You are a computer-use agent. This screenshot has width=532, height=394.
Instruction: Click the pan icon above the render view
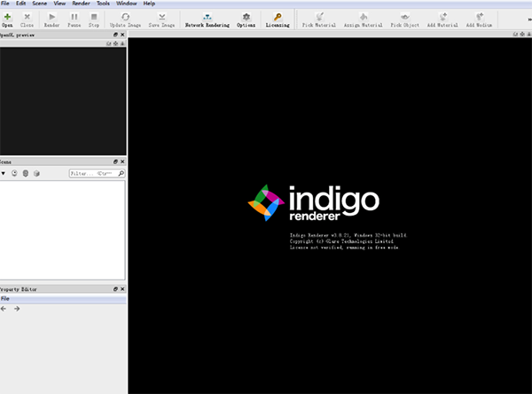522,34
